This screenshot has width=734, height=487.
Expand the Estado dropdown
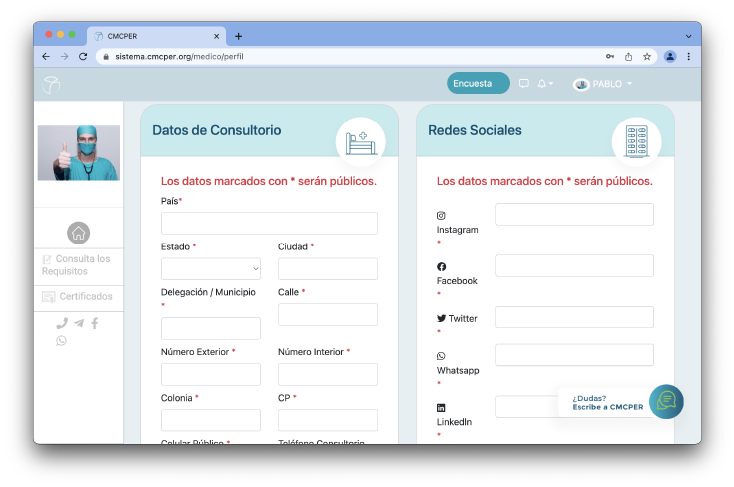point(210,268)
